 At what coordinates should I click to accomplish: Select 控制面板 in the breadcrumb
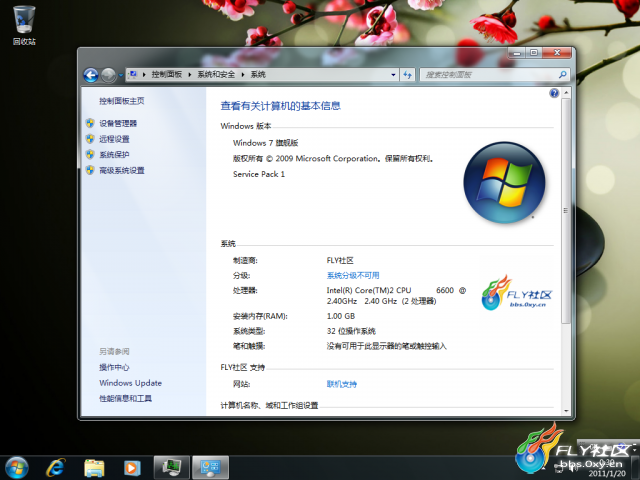click(x=167, y=74)
